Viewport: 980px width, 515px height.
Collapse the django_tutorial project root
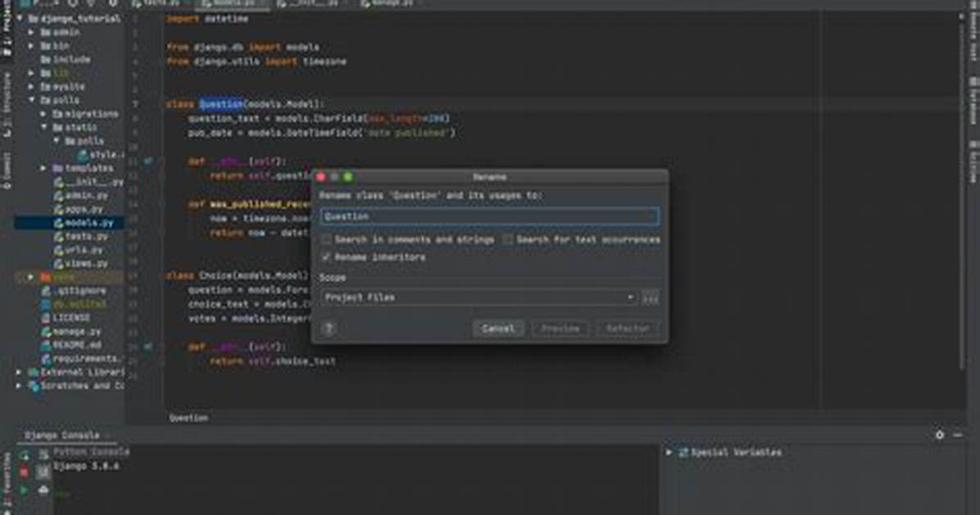pyautogui.click(x=20, y=19)
